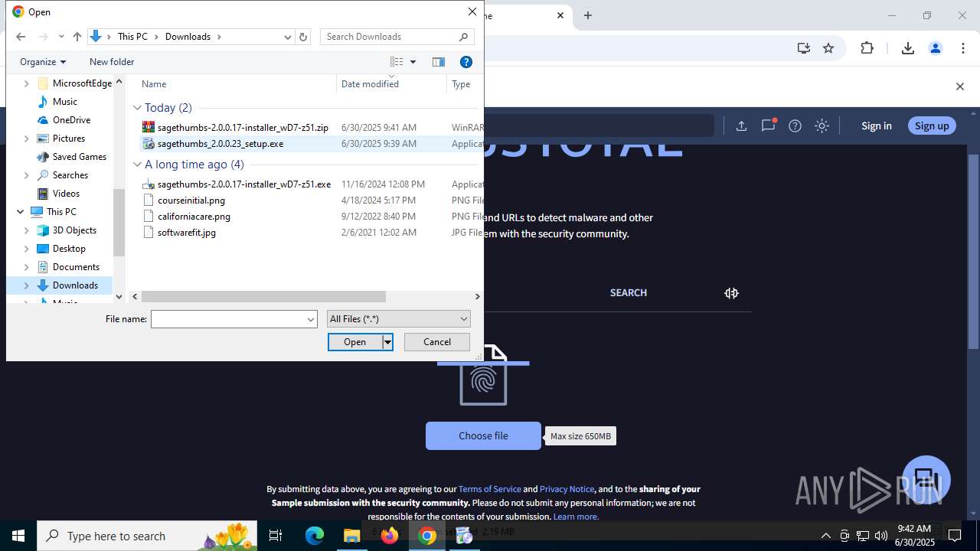Image resolution: width=980 pixels, height=551 pixels.
Task: Select softwarefit.jpg file
Action: coord(187,233)
